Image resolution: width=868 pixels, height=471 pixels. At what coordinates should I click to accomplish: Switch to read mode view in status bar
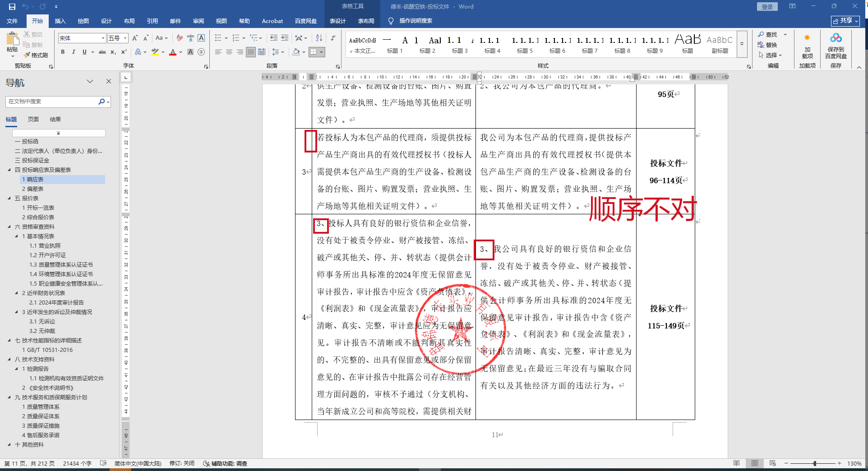[737, 463]
